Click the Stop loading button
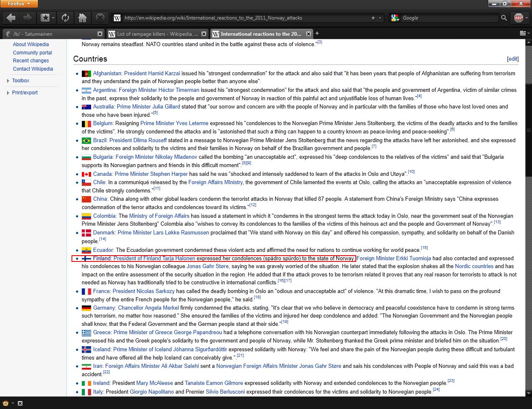This screenshot has width=532, height=409. (100, 18)
